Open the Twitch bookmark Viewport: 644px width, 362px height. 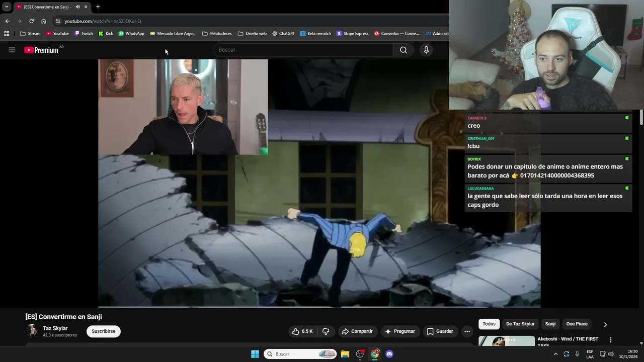click(84, 33)
